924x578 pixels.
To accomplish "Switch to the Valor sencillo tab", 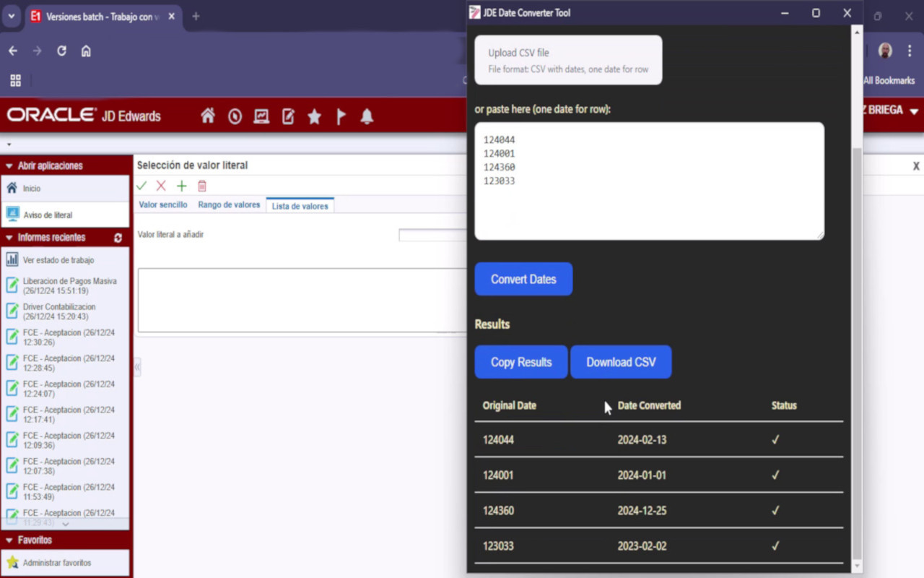I will point(163,204).
